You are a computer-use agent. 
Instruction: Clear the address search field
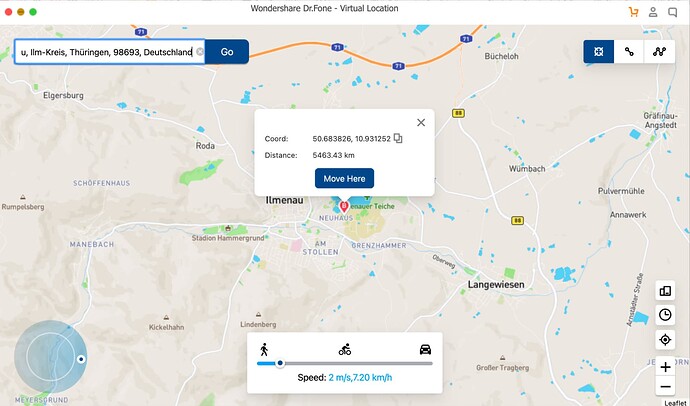(200, 52)
